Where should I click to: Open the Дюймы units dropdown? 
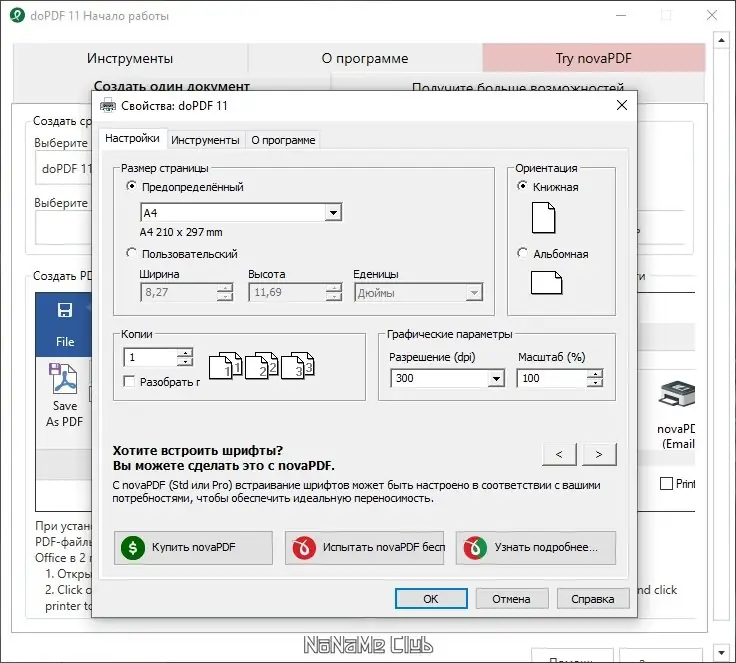(474, 293)
